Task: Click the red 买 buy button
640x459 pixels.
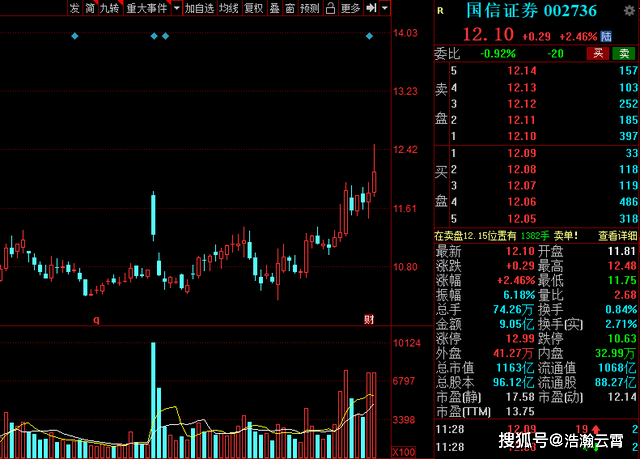Action: 598,53
